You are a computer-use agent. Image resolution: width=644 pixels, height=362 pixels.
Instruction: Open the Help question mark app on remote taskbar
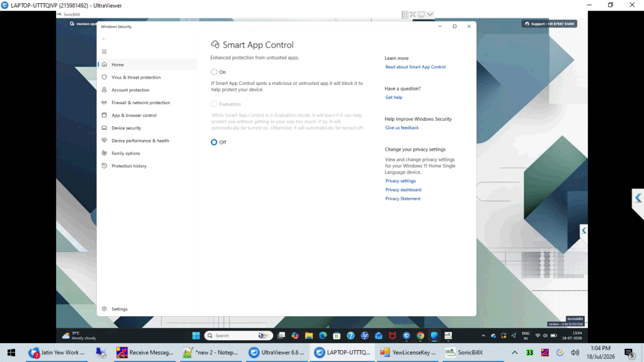click(351, 336)
